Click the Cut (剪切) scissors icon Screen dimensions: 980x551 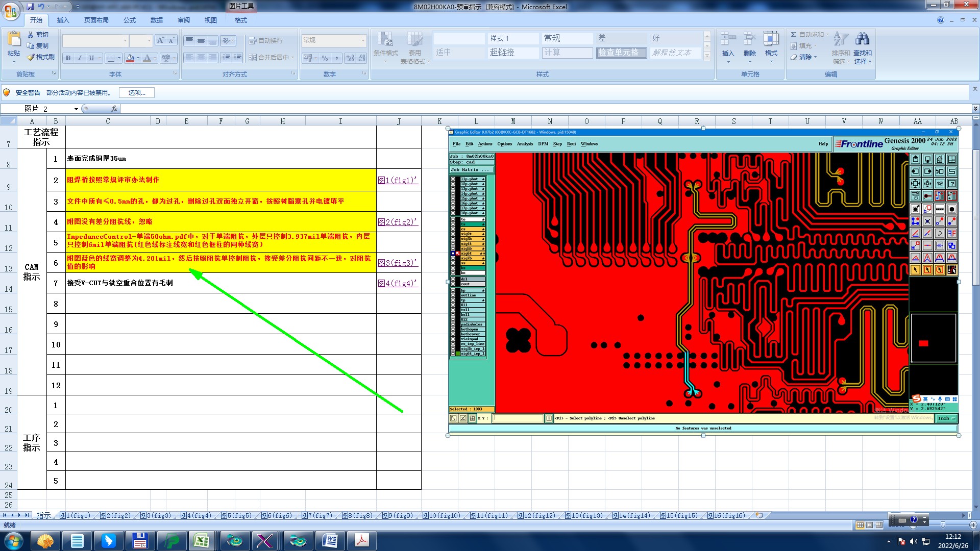[31, 35]
